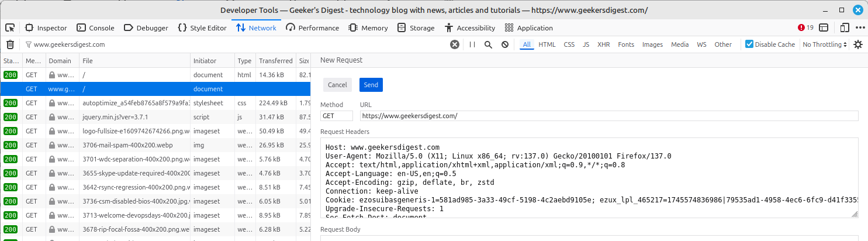Clear the network log with trash icon
This screenshot has height=241, width=868.
pyautogui.click(x=10, y=44)
